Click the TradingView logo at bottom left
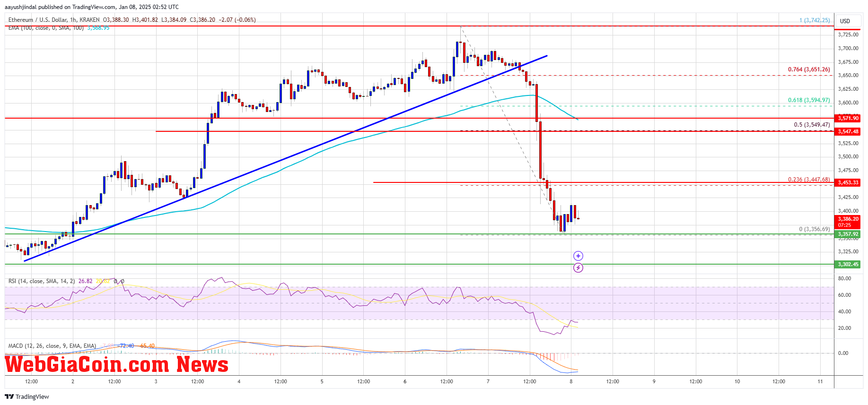868x405 pixels. 27,396
